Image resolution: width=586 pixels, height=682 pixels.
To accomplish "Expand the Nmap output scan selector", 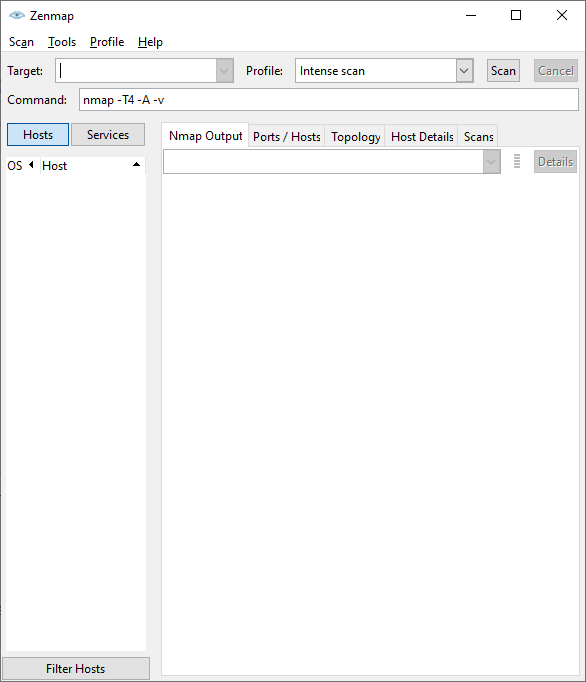I will point(492,161).
